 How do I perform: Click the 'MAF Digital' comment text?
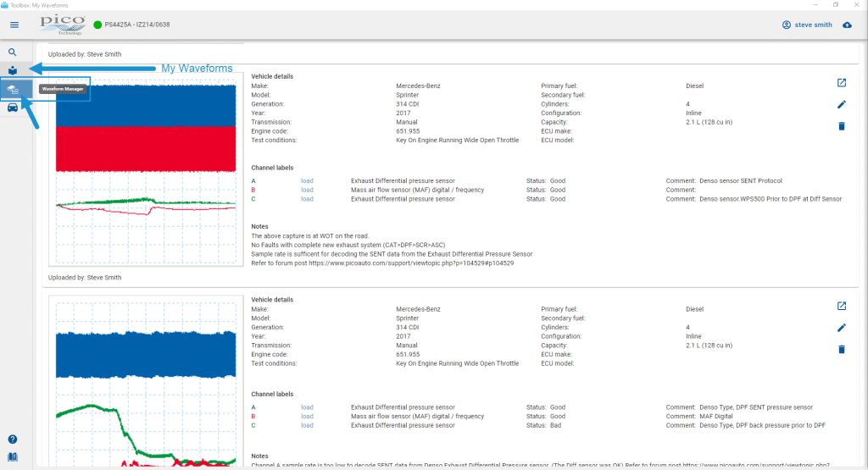715,417
